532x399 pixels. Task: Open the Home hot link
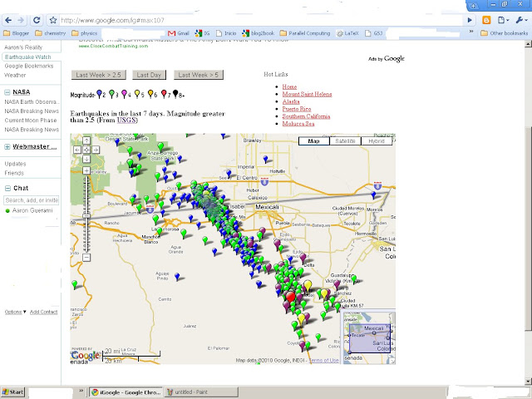(289, 86)
